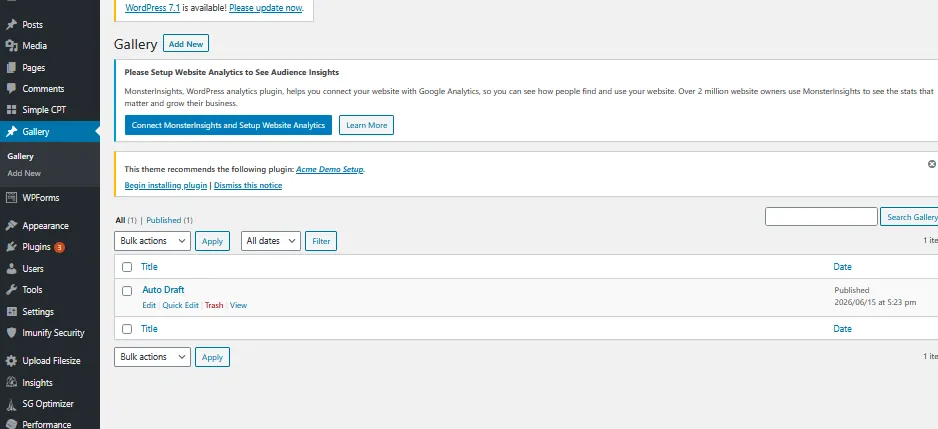
Task: Click the Tools wrench icon
Action: click(x=11, y=290)
